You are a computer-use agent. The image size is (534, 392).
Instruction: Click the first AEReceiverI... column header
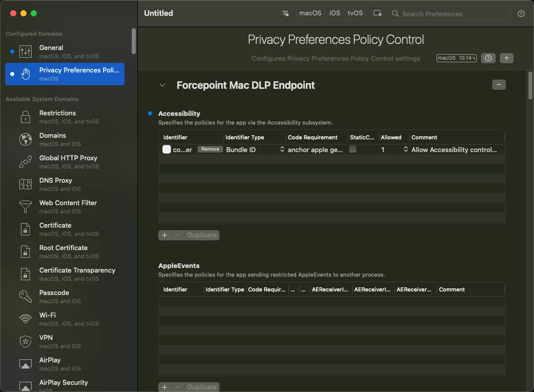[x=330, y=289]
